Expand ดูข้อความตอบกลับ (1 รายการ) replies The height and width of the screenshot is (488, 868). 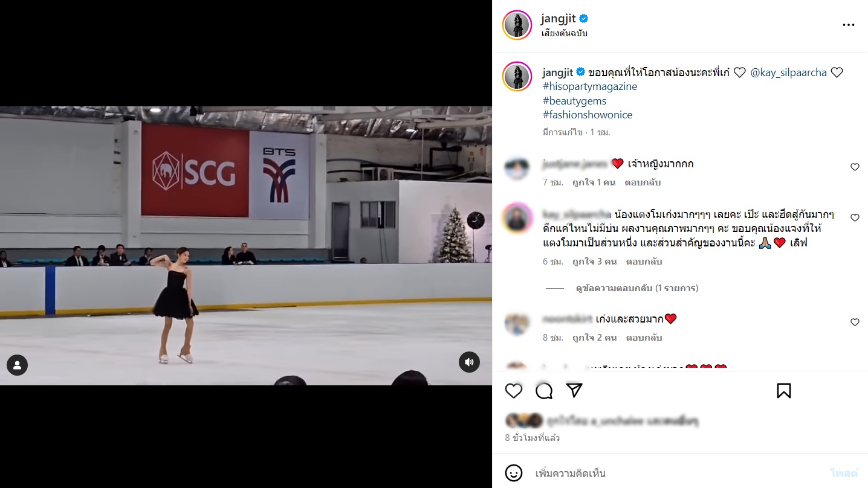637,288
